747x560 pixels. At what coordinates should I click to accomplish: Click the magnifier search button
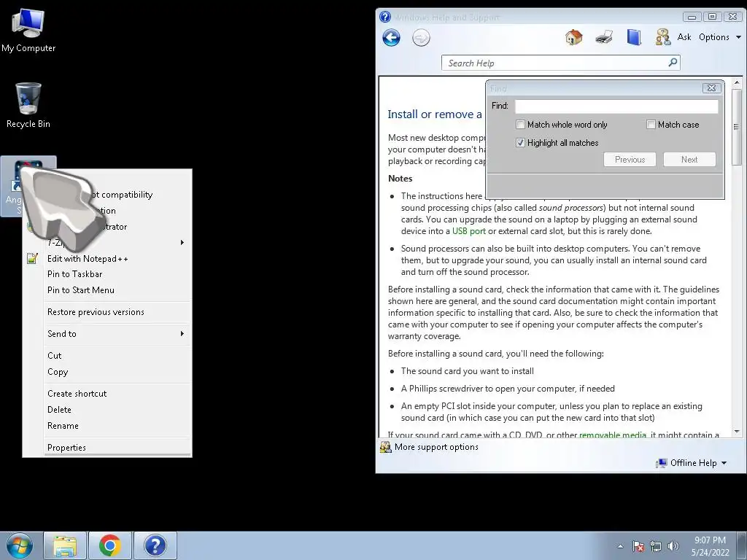673,63
